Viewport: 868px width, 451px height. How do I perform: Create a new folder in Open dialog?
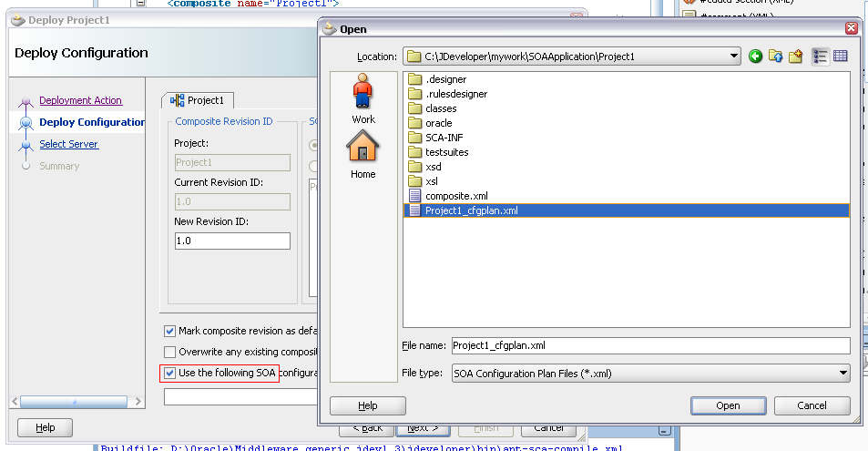coord(796,56)
